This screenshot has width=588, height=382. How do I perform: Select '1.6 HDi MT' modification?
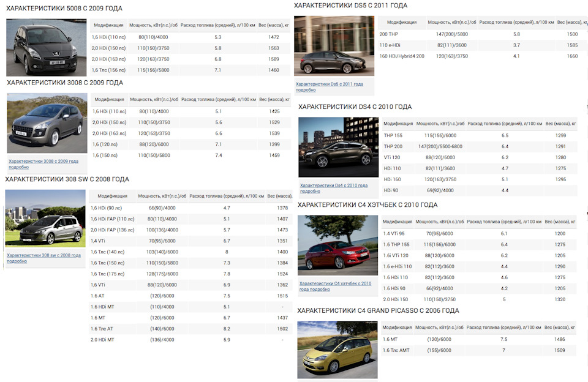pos(102,307)
